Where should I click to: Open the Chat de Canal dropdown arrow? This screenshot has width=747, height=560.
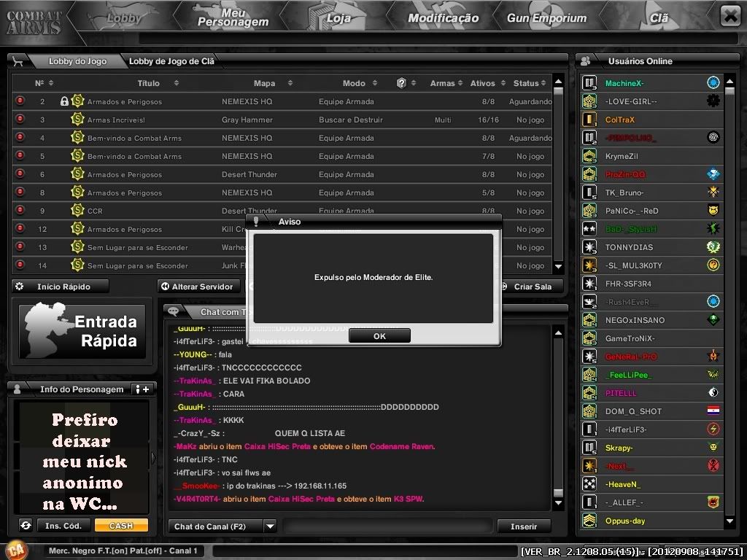(270, 526)
